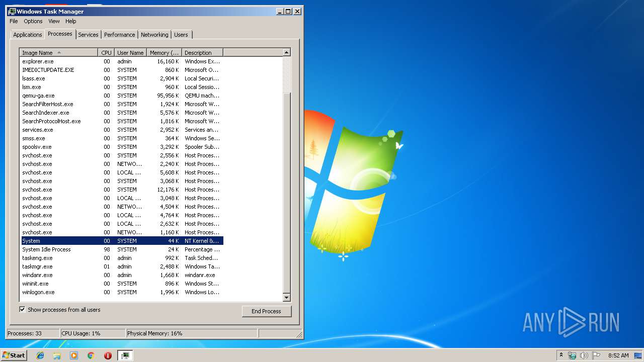Open the File menu
The height and width of the screenshot is (362, 644).
tap(14, 21)
